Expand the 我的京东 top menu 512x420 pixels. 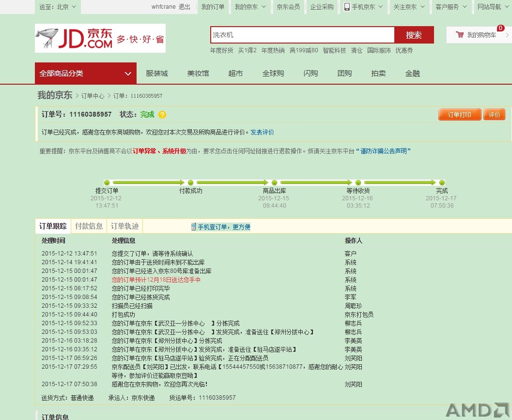(250, 7)
